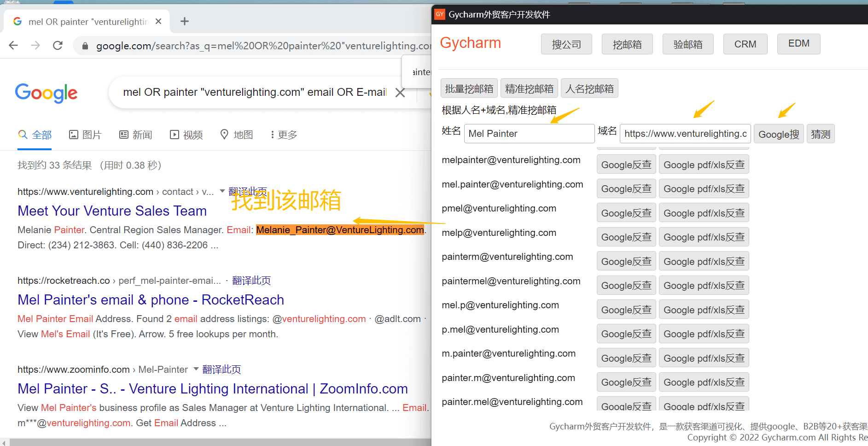This screenshot has width=868, height=446.
Task: Switch to 人名挖邮箱 tab
Action: (x=589, y=88)
